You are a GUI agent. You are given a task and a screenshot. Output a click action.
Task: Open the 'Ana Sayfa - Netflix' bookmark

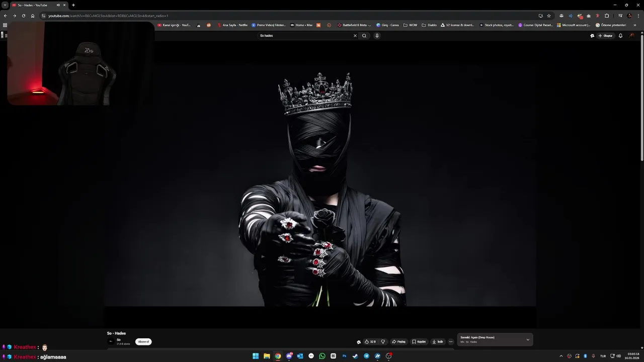click(232, 25)
